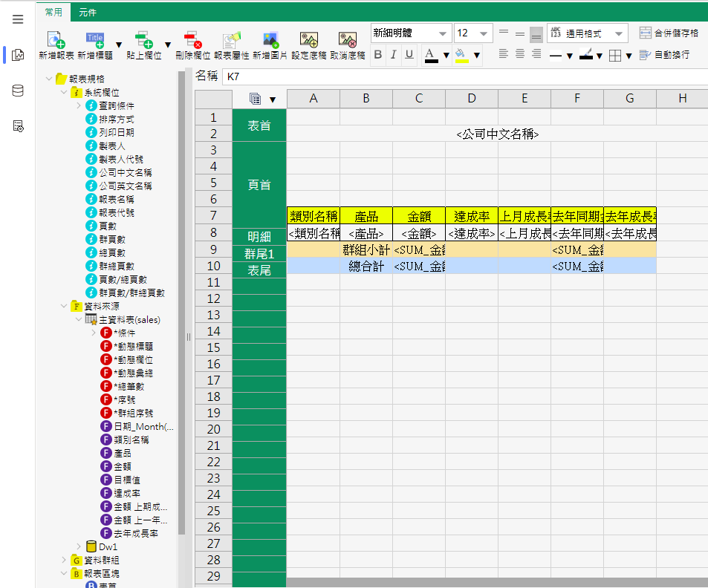Click the 取消底稿 toolbar icon

click(x=348, y=45)
